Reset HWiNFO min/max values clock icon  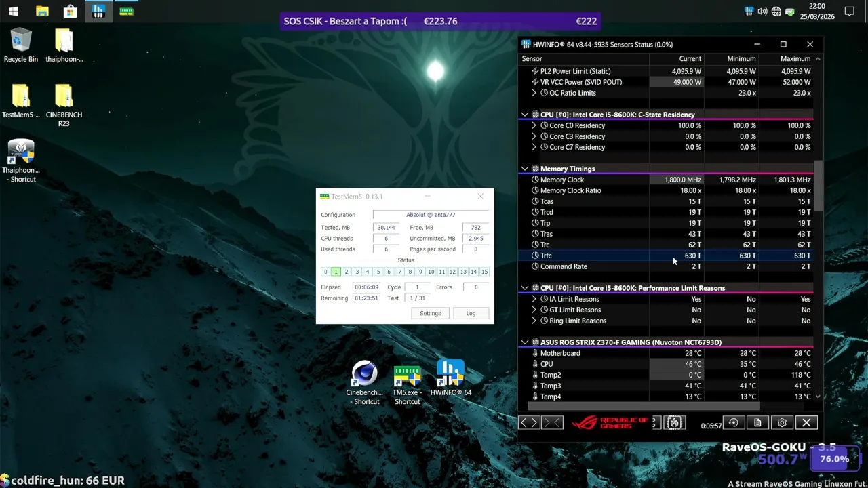(x=733, y=422)
